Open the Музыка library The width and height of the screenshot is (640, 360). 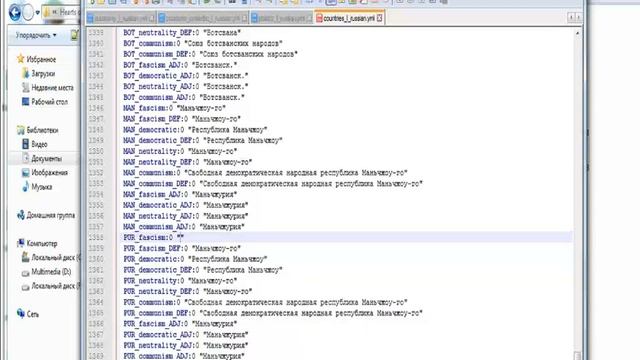(x=37, y=187)
